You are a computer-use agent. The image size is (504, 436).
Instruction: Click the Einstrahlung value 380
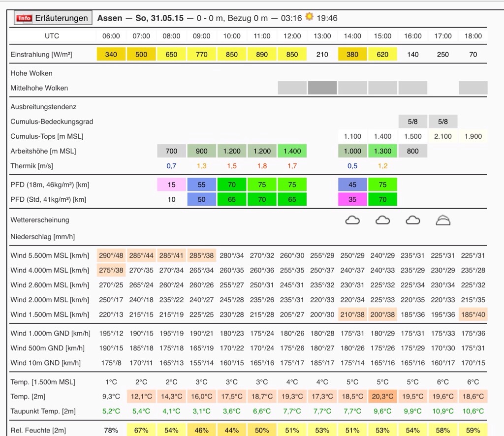coord(352,54)
